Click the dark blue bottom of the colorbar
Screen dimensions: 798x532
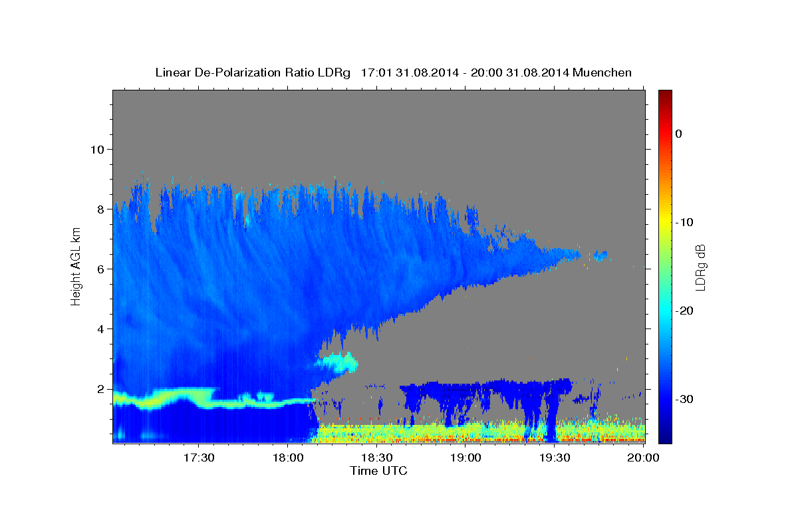[x=665, y=436]
